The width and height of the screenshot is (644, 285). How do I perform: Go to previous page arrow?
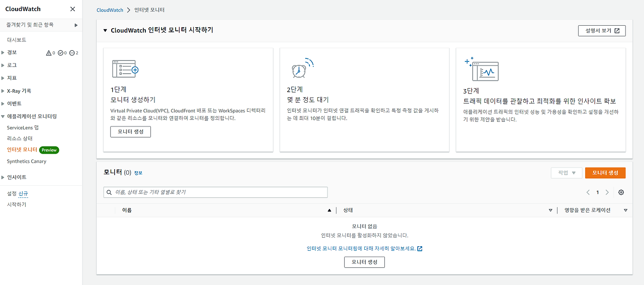[x=588, y=192]
